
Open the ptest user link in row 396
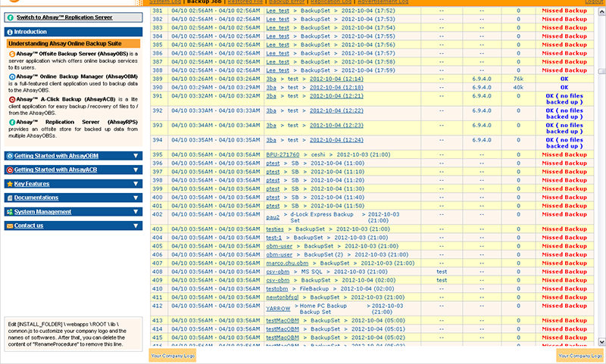(273, 163)
